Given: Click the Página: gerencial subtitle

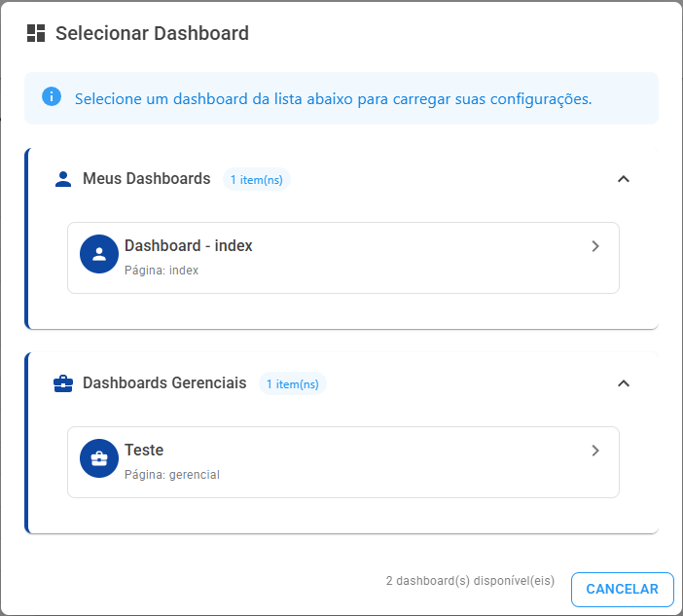Looking at the screenshot, I should point(172,475).
